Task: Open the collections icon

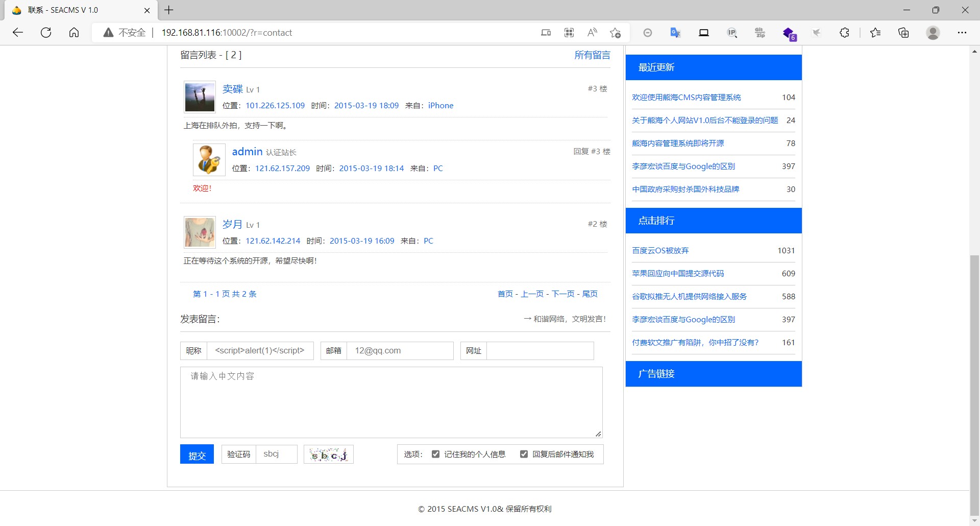Action: [x=903, y=33]
